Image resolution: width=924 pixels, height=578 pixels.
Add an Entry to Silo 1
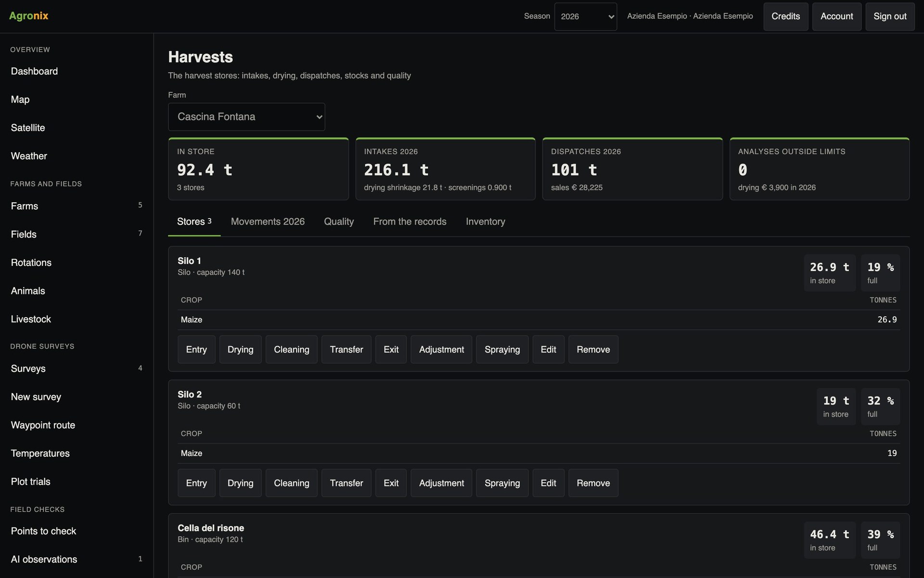pos(196,349)
